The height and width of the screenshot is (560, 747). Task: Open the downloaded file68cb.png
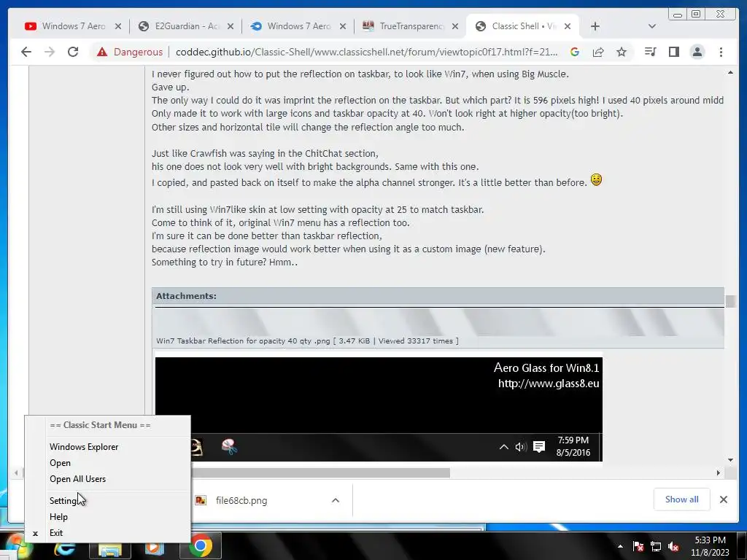coord(241,500)
